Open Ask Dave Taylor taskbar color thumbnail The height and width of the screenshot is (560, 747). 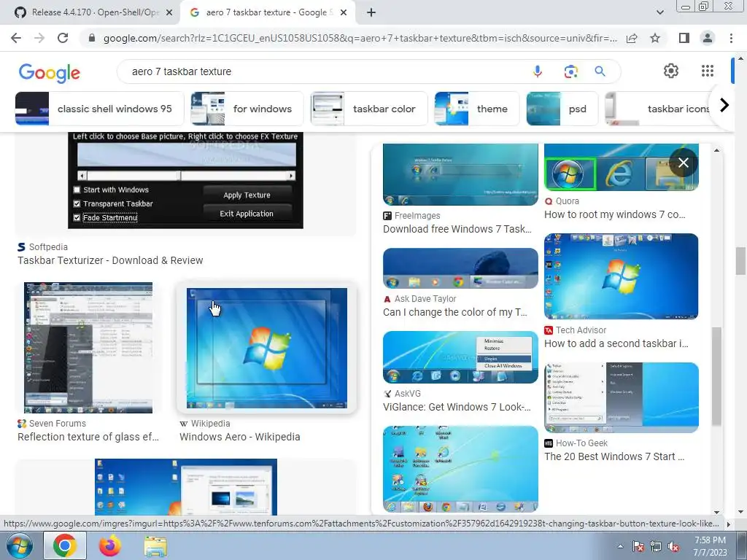[x=460, y=268]
